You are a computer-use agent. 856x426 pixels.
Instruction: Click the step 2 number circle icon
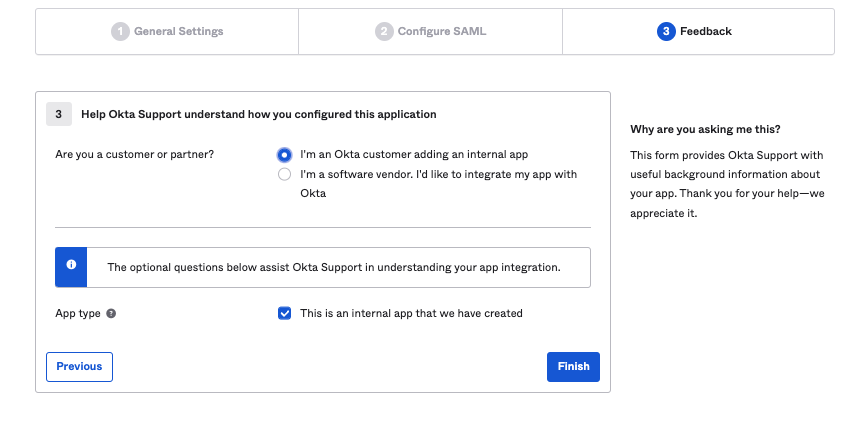(384, 32)
